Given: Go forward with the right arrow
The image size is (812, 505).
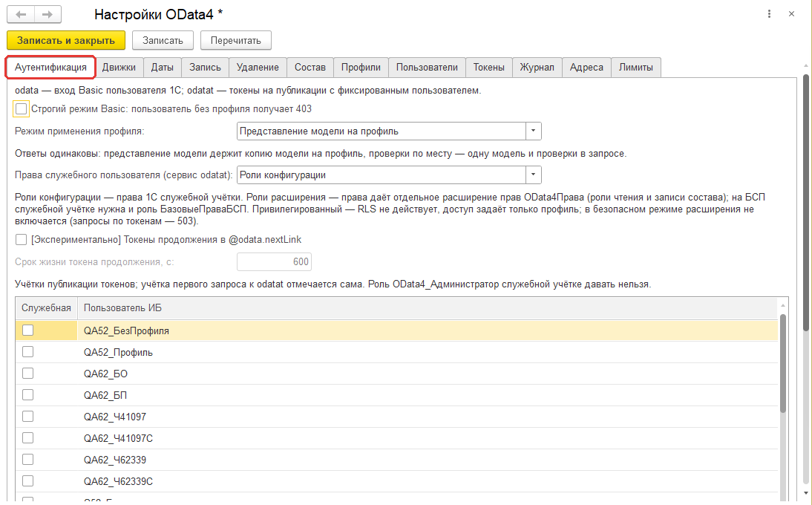Looking at the screenshot, I should point(48,15).
